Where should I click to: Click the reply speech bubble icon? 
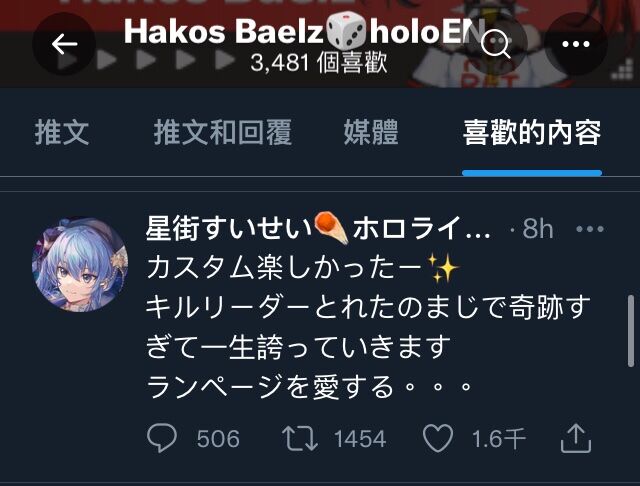[162, 438]
